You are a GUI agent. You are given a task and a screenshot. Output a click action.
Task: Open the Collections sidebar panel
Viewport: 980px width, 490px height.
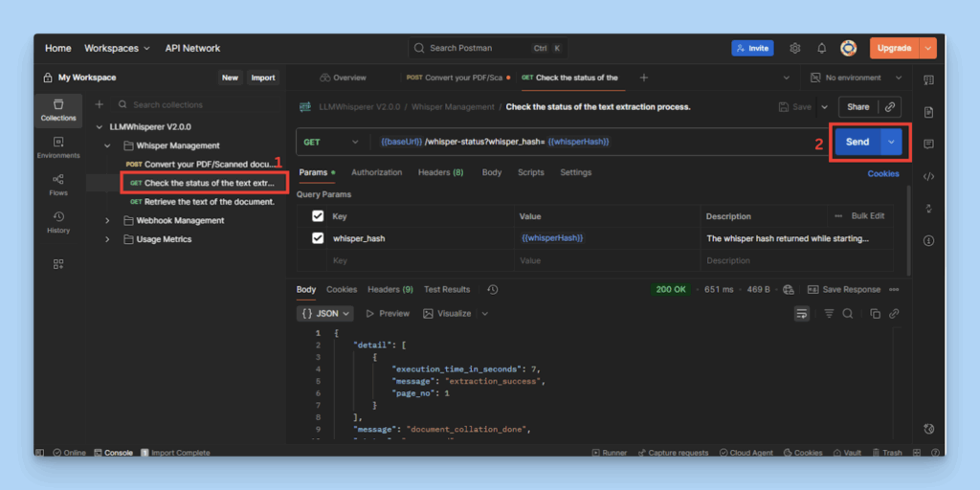pyautogui.click(x=58, y=109)
